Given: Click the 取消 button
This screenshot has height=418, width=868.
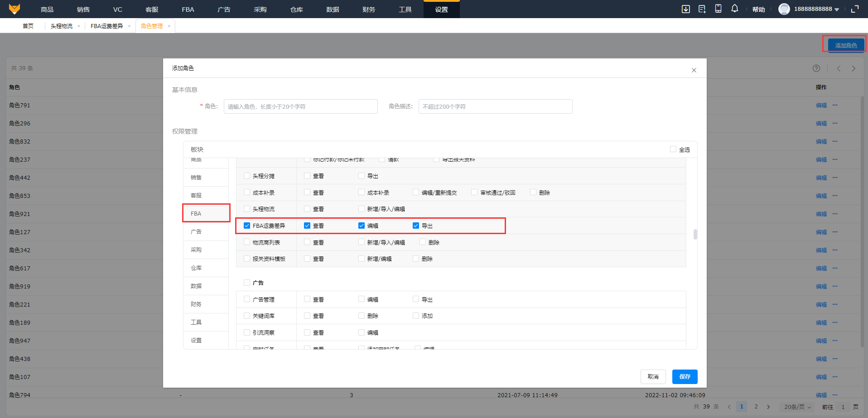Looking at the screenshot, I should [653, 377].
